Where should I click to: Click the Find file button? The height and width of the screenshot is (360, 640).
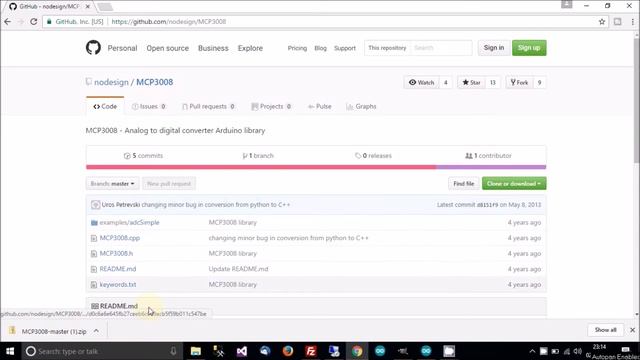pos(464,184)
